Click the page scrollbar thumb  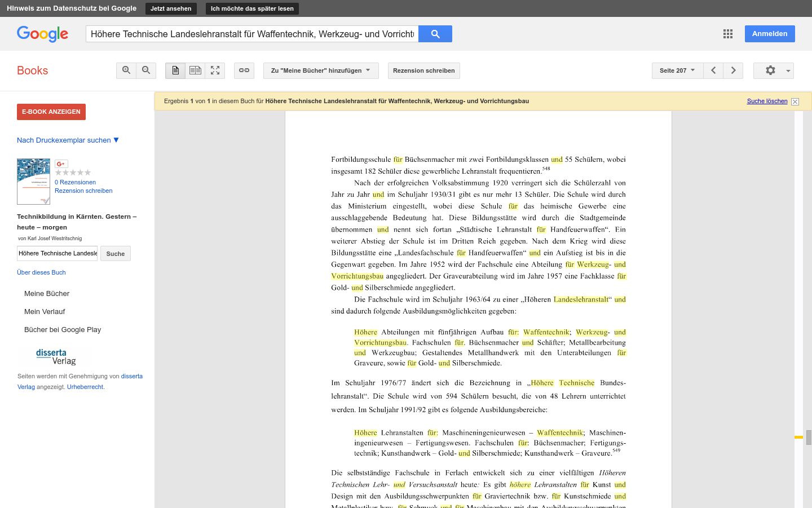point(809,438)
